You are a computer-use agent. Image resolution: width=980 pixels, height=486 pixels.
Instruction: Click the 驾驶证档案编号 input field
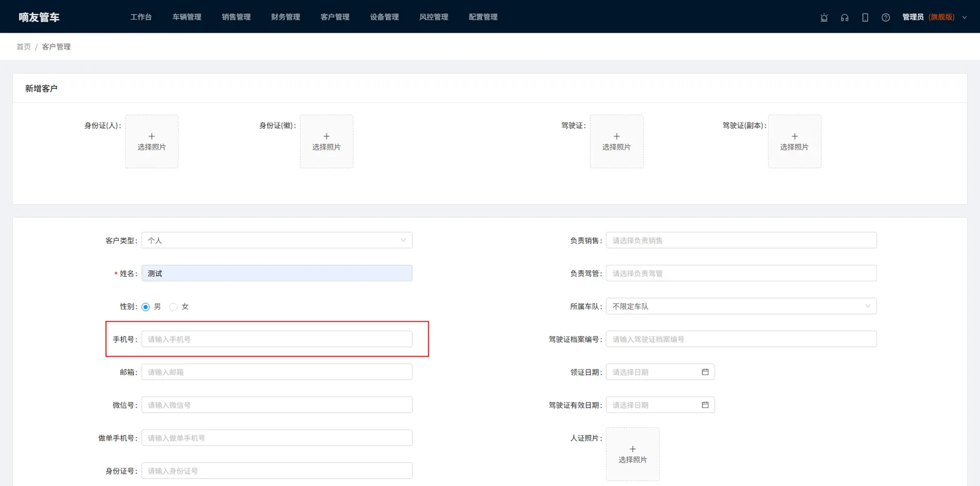[741, 339]
